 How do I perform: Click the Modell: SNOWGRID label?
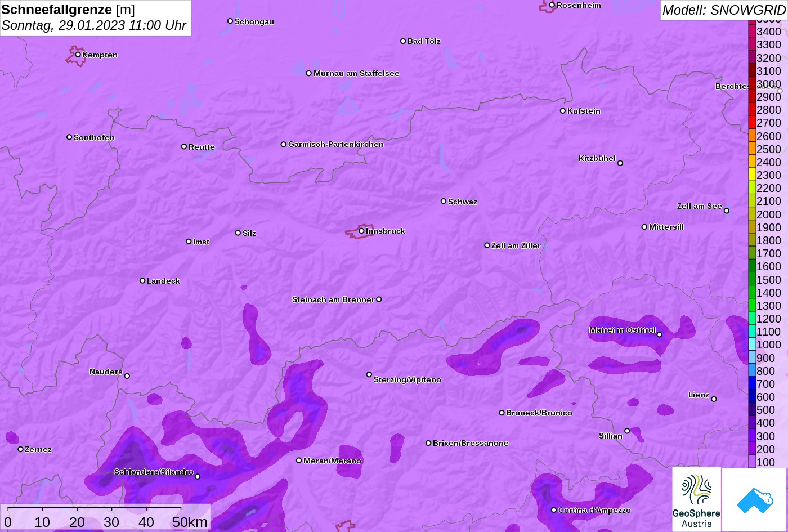click(x=724, y=10)
